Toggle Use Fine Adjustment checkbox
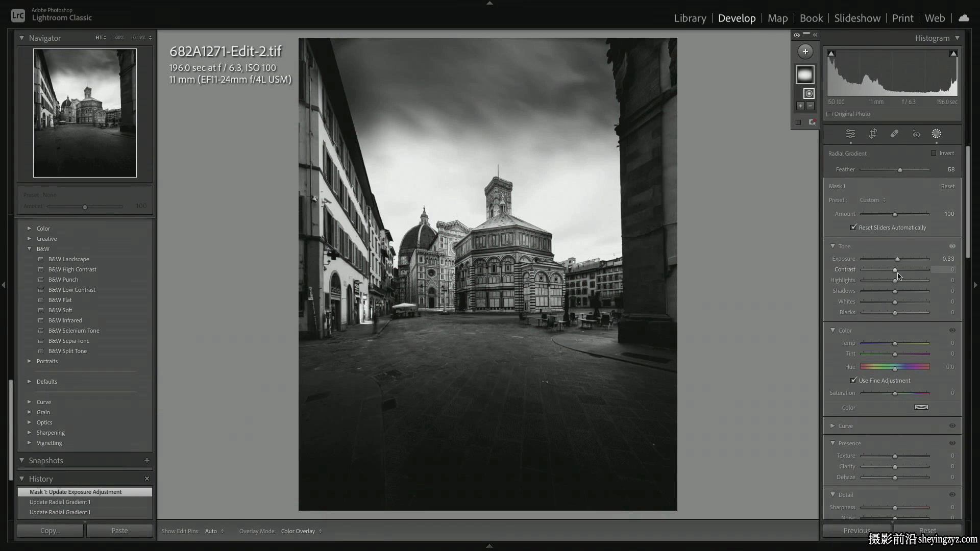 click(x=853, y=381)
